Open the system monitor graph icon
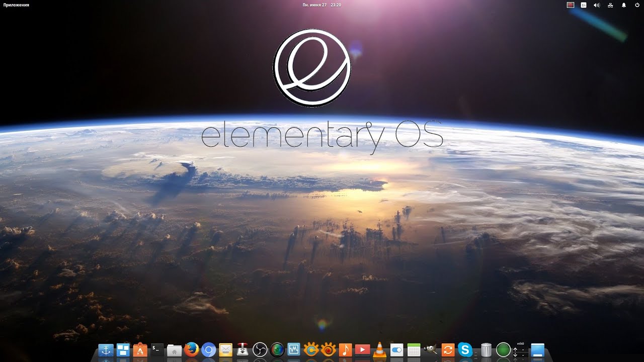The image size is (644, 362). click(x=294, y=350)
